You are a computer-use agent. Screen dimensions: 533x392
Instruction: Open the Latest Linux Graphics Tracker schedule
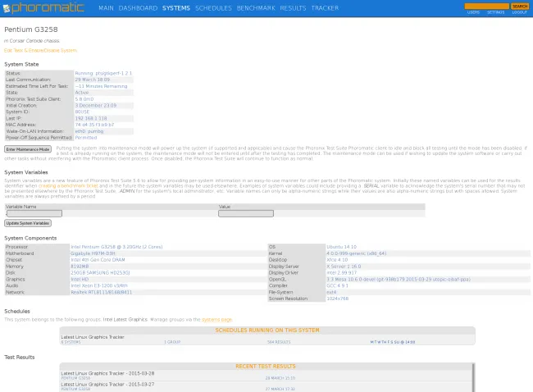pyautogui.click(x=93, y=337)
